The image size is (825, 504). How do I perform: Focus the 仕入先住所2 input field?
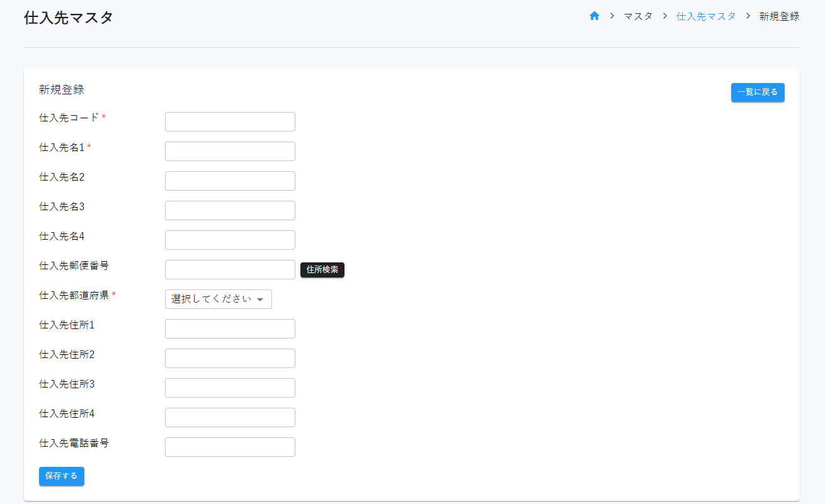coord(230,359)
